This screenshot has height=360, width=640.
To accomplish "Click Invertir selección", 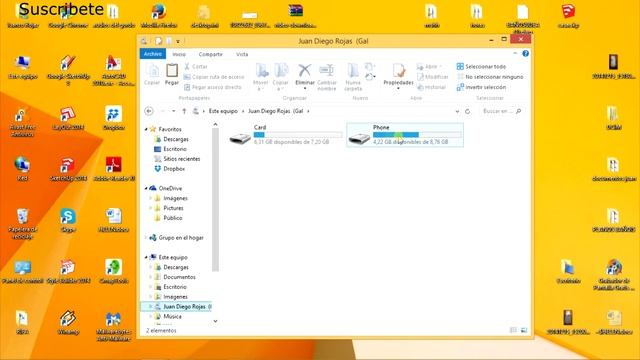I will (481, 87).
